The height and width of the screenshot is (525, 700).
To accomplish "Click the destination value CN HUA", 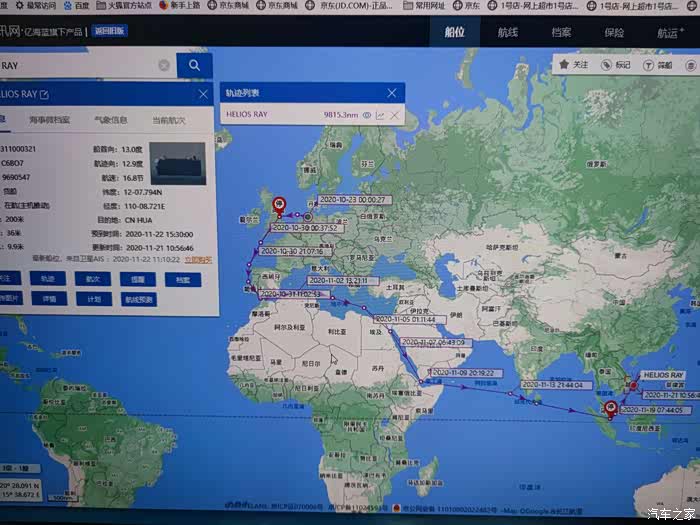I will [138, 220].
